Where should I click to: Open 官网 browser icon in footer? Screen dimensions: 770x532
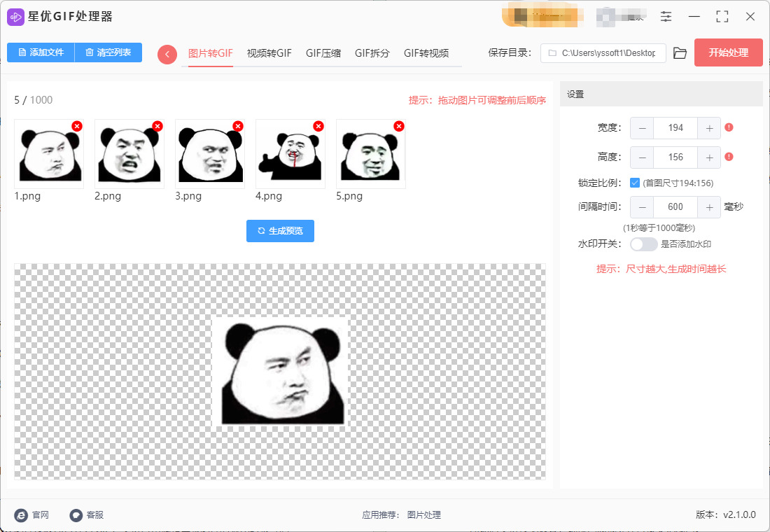[20, 514]
